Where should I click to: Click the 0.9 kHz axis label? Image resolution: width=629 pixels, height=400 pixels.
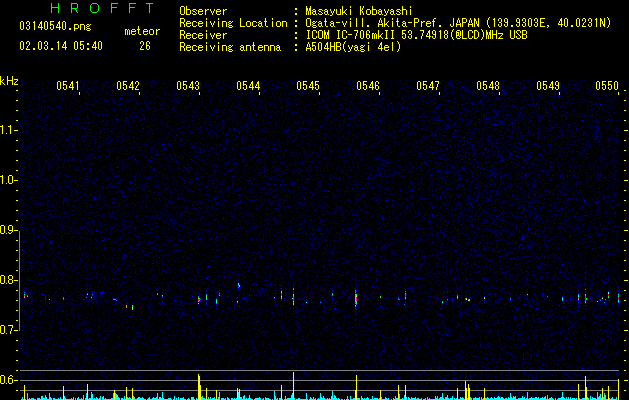point(8,230)
